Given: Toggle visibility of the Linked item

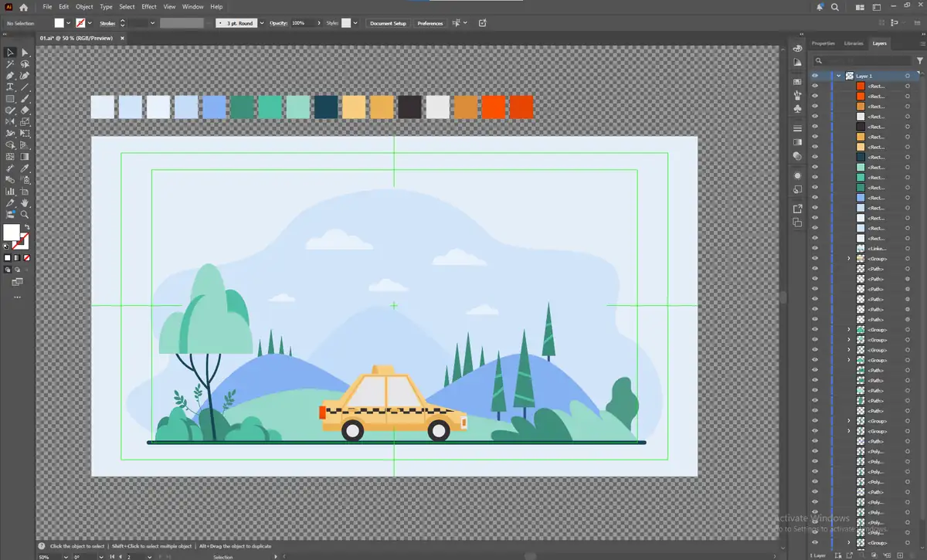Looking at the screenshot, I should click(814, 249).
